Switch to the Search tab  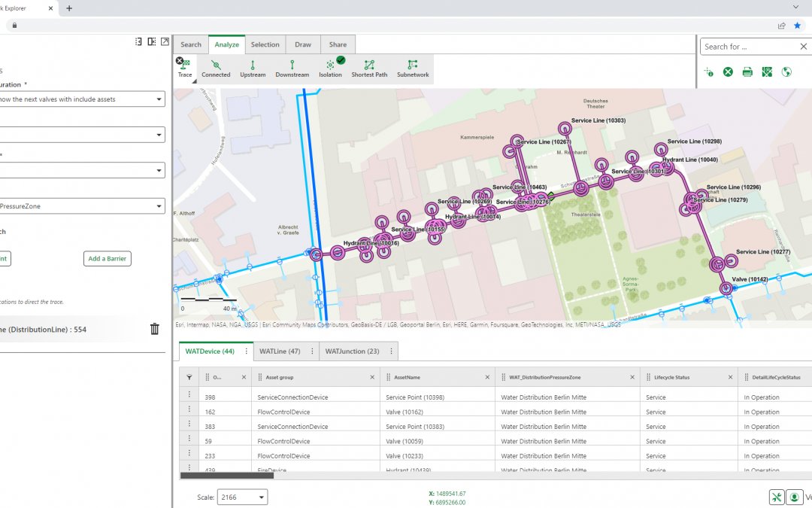click(190, 44)
